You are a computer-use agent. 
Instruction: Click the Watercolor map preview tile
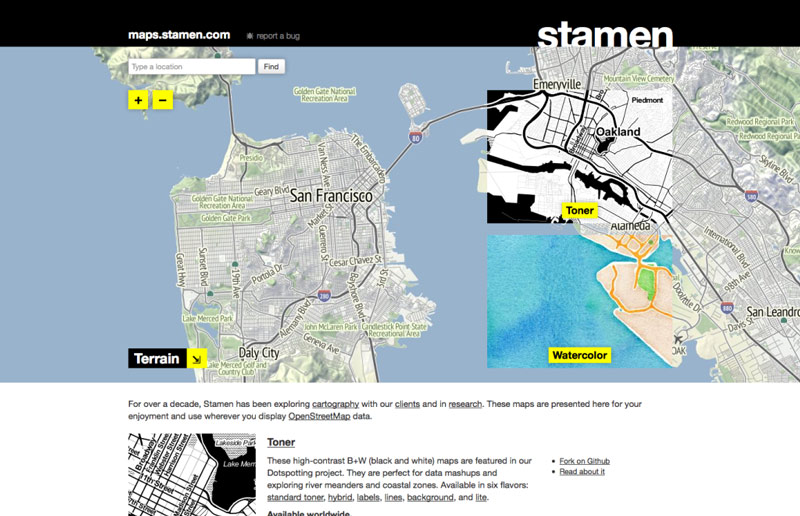[580, 301]
